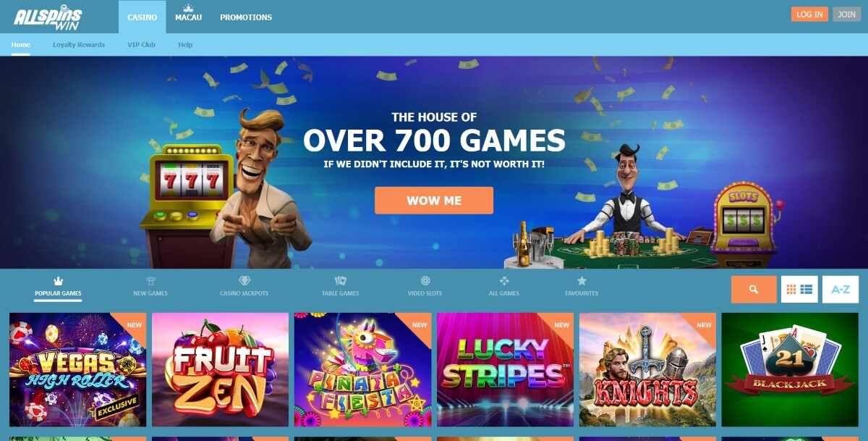Switch to grid view layout icon
The height and width of the screenshot is (441, 868).
pyautogui.click(x=791, y=289)
